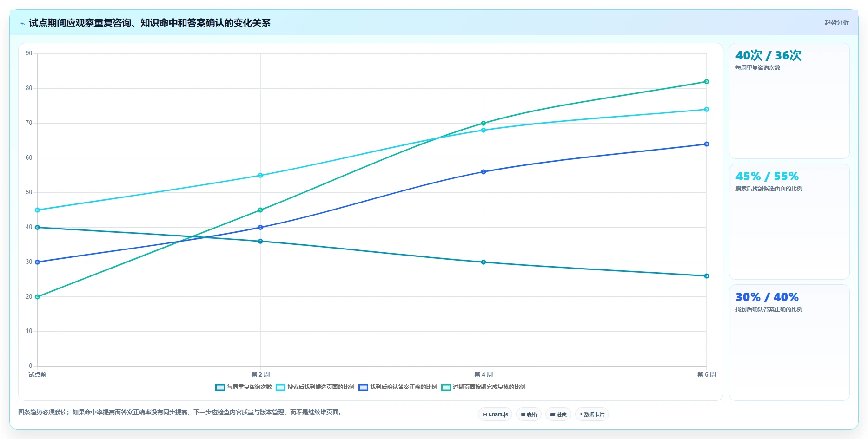Click the blue line point at 第 4 周 (56)
868x439 pixels.
click(x=484, y=172)
